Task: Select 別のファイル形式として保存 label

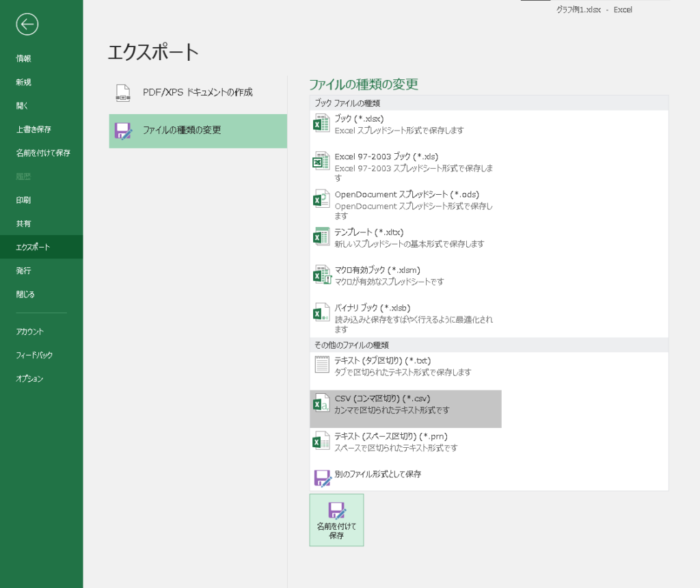Action: coord(378,474)
